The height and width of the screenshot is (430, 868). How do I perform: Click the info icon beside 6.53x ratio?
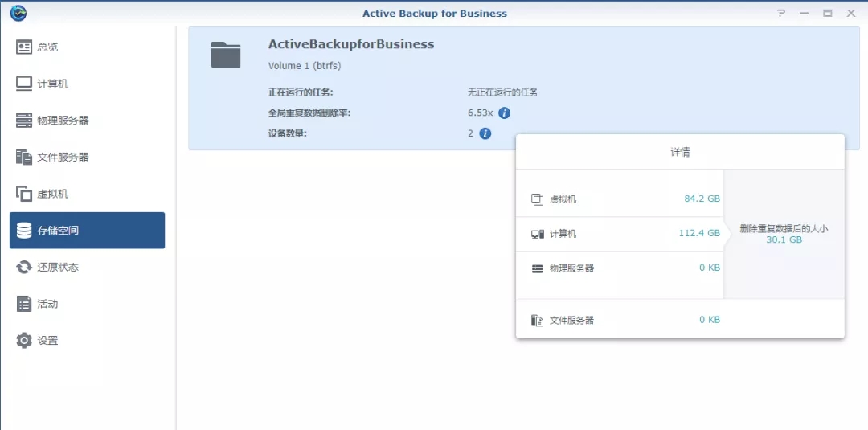(x=504, y=113)
